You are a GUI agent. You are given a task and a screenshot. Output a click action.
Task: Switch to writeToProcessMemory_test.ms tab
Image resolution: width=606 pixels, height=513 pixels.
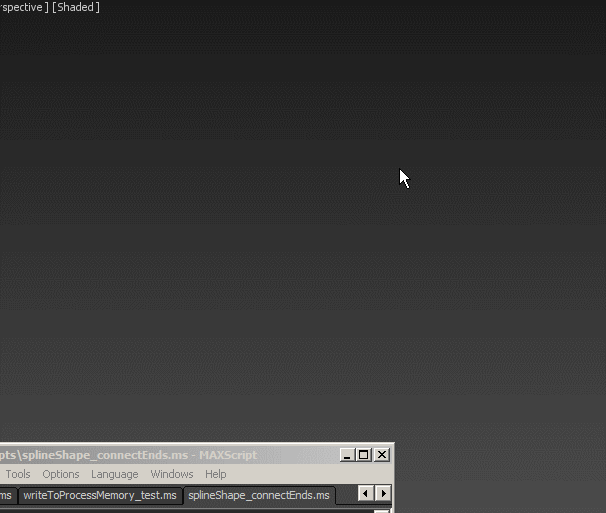pyautogui.click(x=100, y=495)
